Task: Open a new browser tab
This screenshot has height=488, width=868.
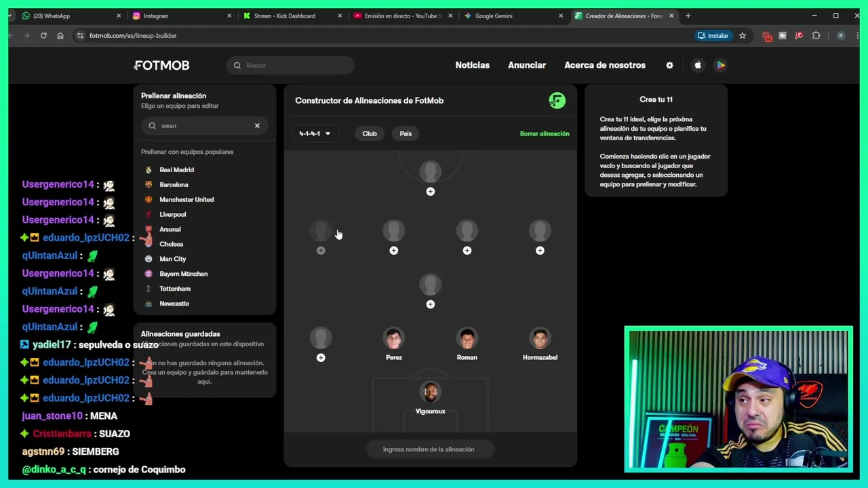Action: [688, 16]
